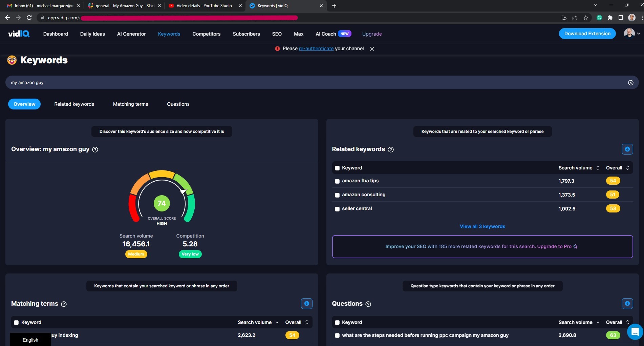Open the Grammarly extension icon
This screenshot has height=346, width=644.
tap(599, 18)
